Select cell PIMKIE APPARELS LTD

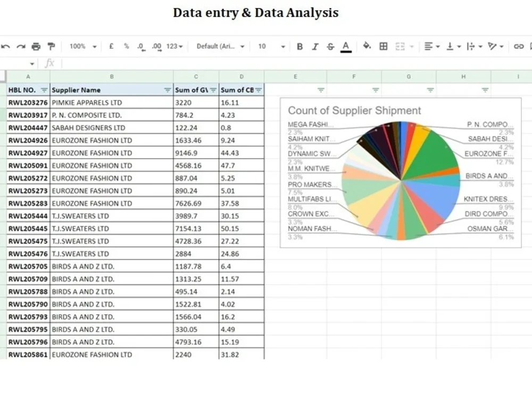click(112, 103)
